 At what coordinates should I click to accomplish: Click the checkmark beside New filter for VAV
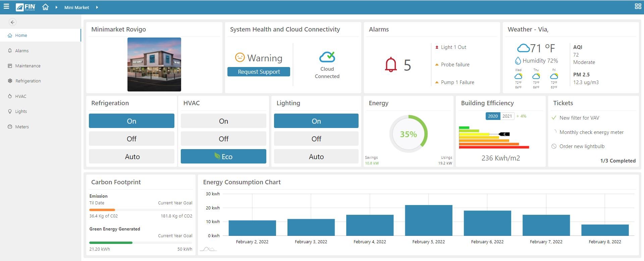click(x=554, y=118)
